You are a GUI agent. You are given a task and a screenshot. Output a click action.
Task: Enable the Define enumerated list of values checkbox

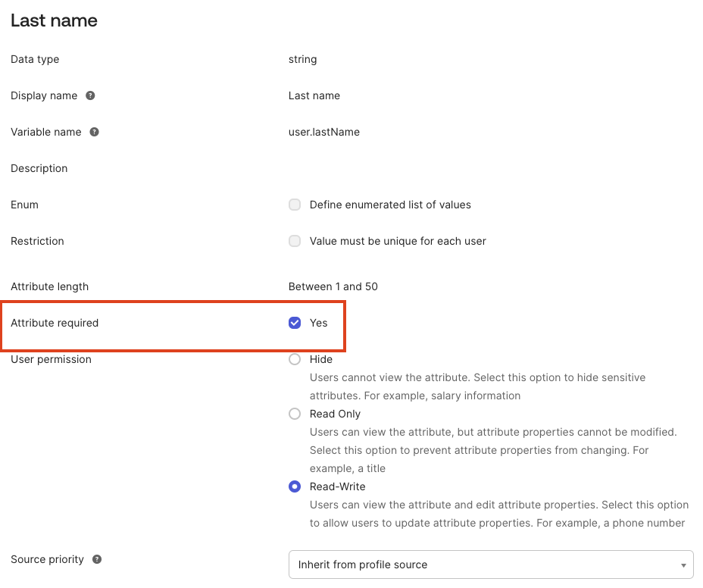click(295, 205)
